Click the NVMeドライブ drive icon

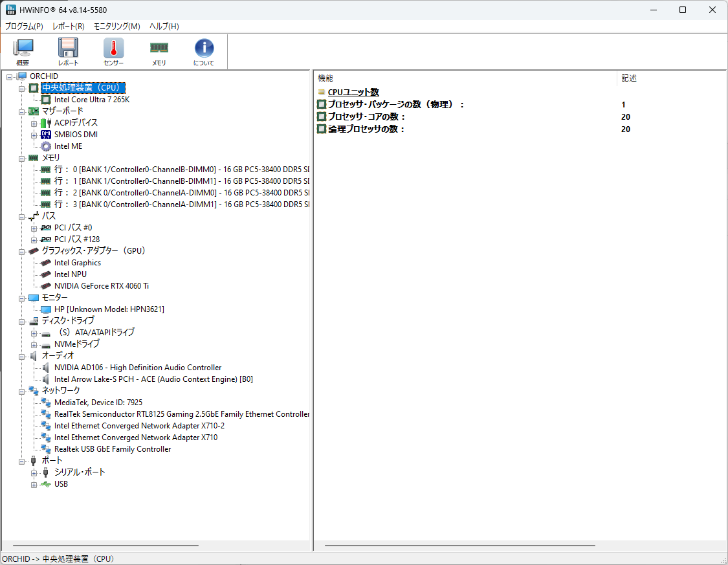tap(46, 345)
